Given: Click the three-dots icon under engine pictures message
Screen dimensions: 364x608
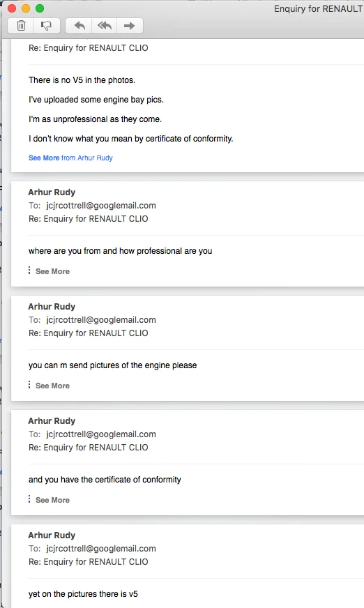Looking at the screenshot, I should pos(29,385).
